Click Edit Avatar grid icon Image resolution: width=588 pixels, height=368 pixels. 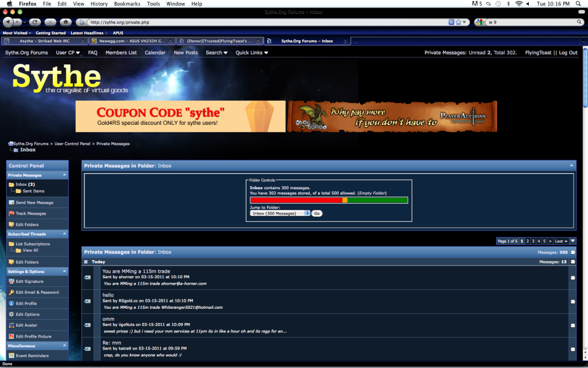11,325
